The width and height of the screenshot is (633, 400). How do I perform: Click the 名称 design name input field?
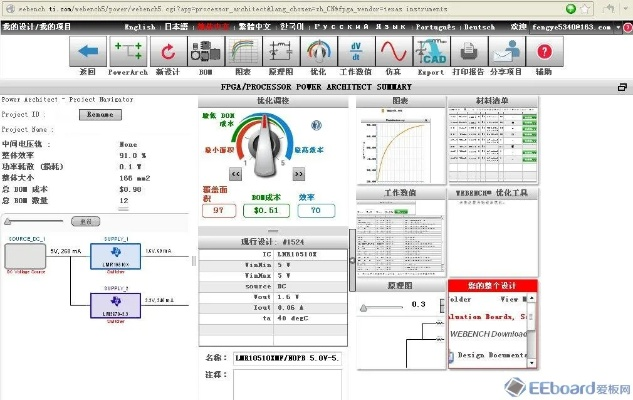click(291, 356)
